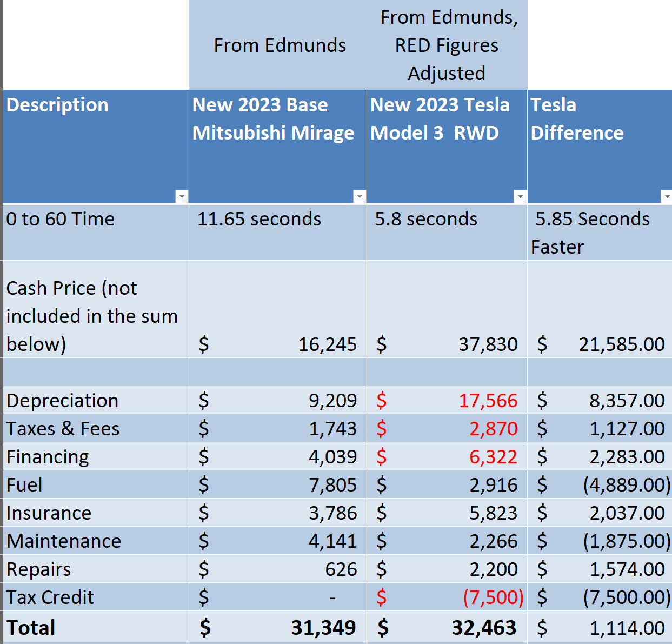
Task: Click the cash price difference 21,585.00
Action: click(622, 344)
